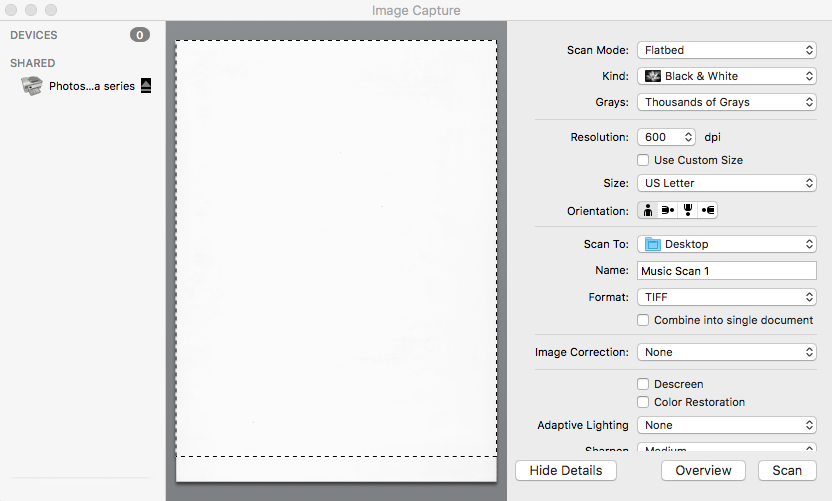
Task: Open the Format dropdown showing TIFF
Action: pos(726,297)
